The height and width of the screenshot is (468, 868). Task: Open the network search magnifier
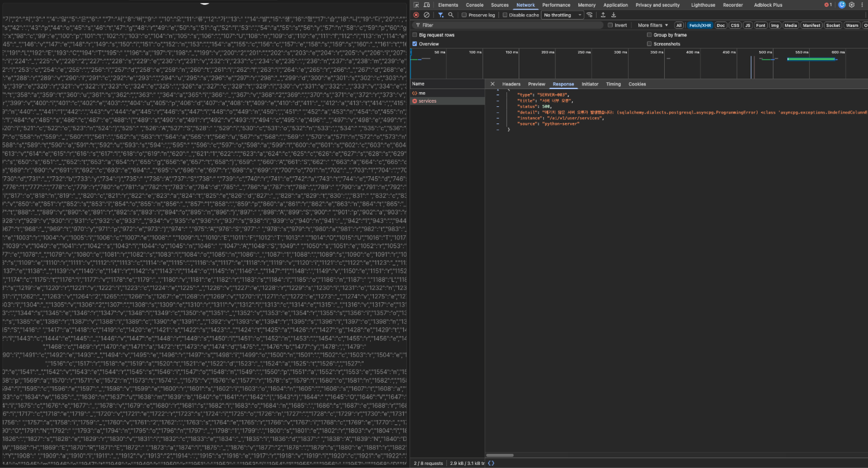[x=451, y=15]
